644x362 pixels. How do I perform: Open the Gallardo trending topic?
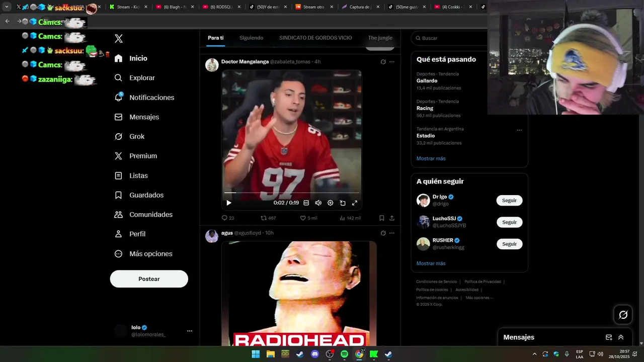pyautogui.click(x=427, y=80)
